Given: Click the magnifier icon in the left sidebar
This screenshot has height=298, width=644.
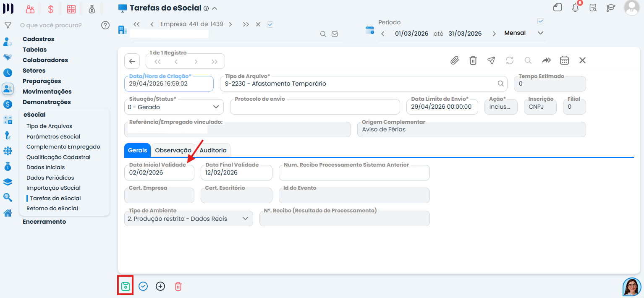Looking at the screenshot, I should click(x=8, y=197).
